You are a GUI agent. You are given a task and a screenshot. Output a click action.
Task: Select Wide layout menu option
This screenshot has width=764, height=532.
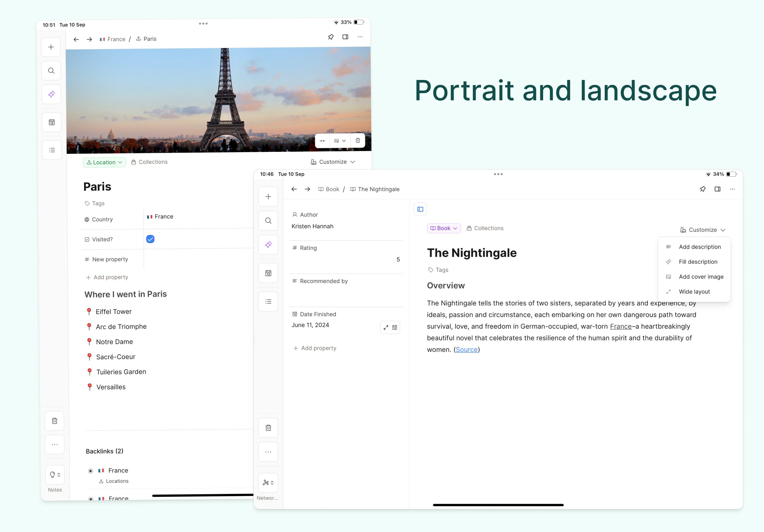click(x=694, y=292)
